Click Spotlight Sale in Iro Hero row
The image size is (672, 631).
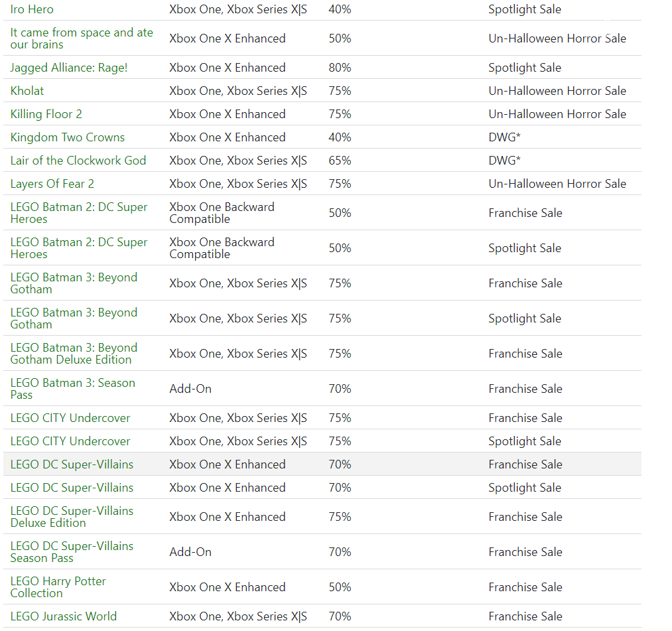(x=525, y=9)
